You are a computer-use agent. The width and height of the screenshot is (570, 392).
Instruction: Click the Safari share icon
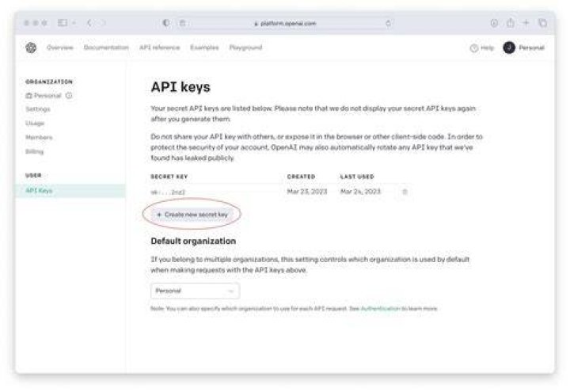[x=511, y=23]
